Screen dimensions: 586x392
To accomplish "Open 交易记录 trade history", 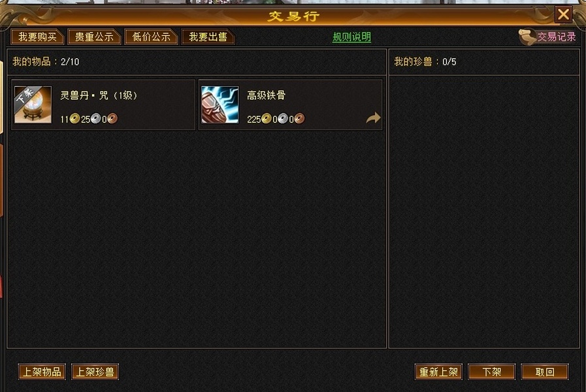I will coord(557,37).
